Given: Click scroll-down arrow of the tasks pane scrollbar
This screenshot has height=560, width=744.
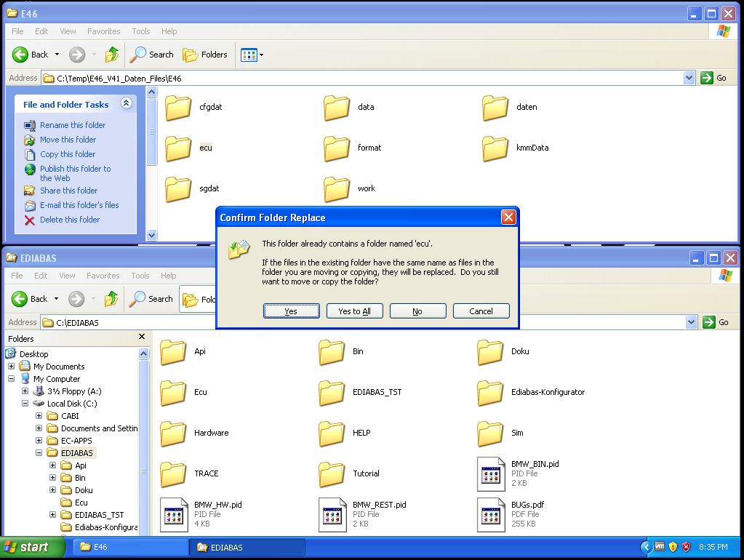Looking at the screenshot, I should 152,235.
